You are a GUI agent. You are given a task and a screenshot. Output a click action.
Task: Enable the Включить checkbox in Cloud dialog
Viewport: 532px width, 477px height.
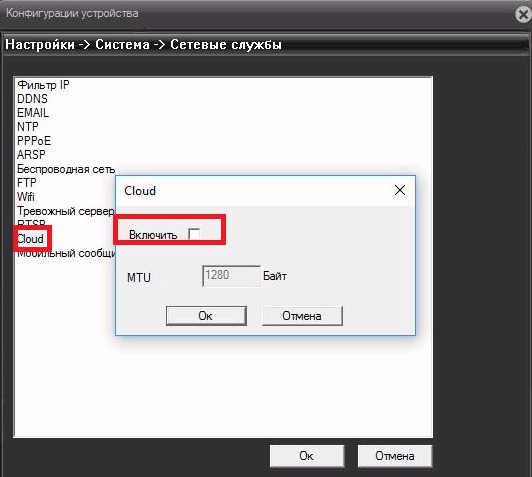click(x=194, y=234)
